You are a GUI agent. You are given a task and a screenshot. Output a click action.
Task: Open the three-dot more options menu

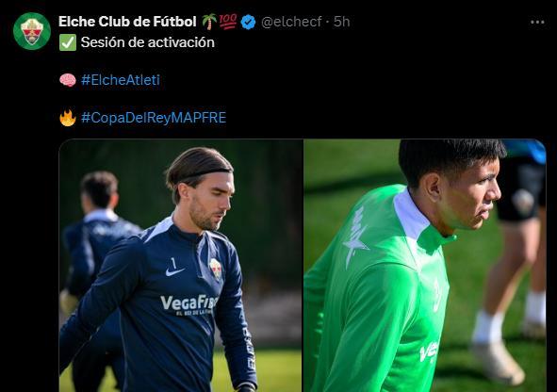pyautogui.click(x=537, y=22)
